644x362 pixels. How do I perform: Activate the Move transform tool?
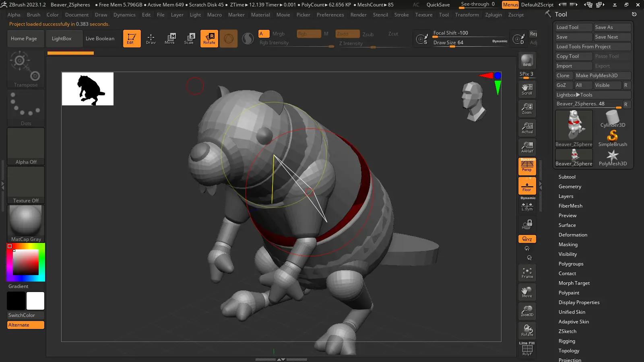[170, 39]
